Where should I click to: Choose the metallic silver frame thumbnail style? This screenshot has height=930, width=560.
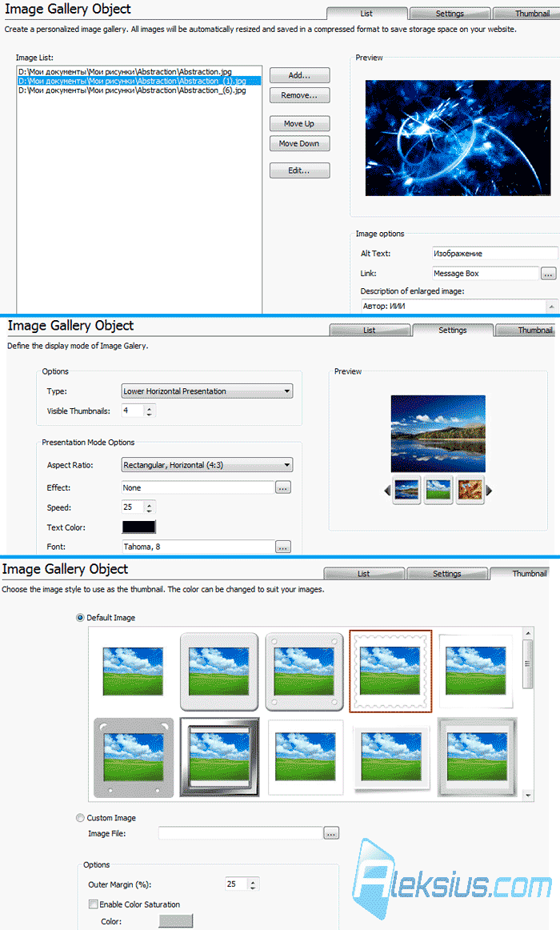click(x=219, y=757)
